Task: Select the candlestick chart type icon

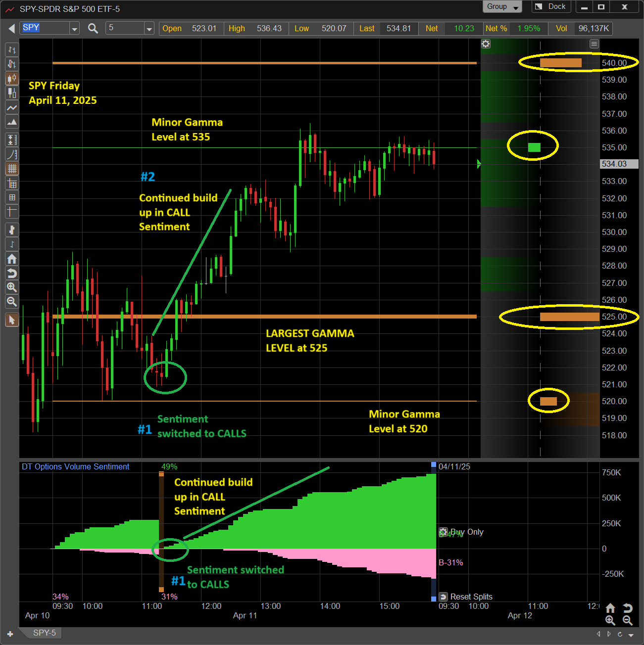Action: point(12,78)
